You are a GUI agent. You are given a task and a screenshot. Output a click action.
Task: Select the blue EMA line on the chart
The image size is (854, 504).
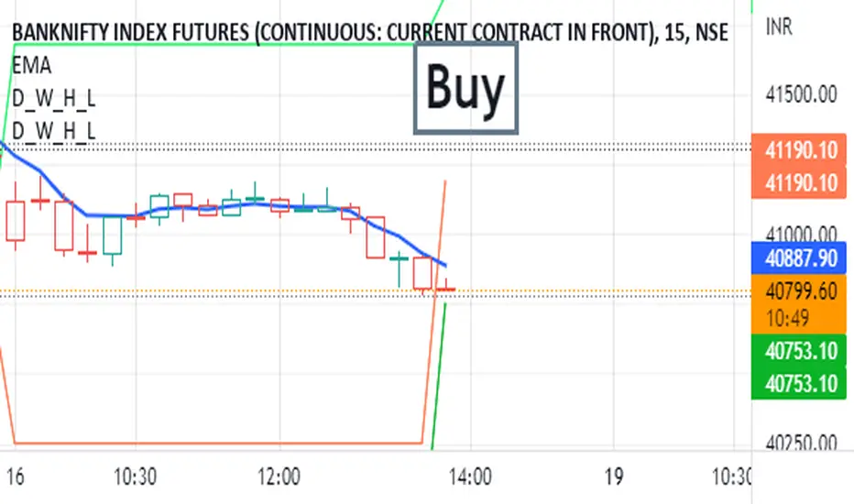coord(229,203)
